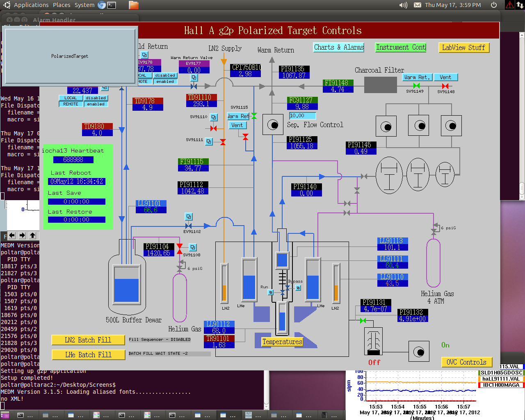
Task: Click the Vent button below SV91115
Action: [x=237, y=125]
